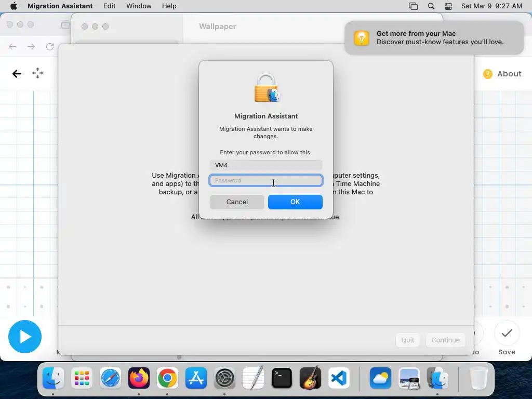The height and width of the screenshot is (399, 532).
Task: Click the Password field in the dialog
Action: (x=265, y=180)
